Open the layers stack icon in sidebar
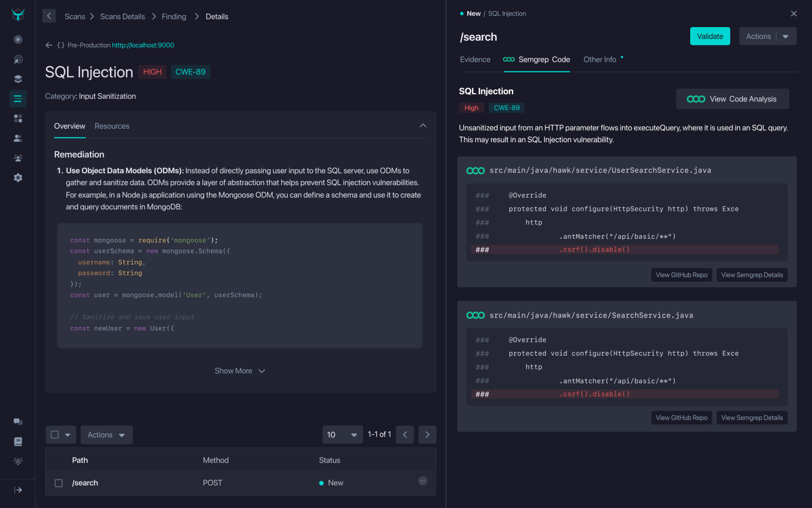Viewport: 812px width, 508px height. (18, 79)
